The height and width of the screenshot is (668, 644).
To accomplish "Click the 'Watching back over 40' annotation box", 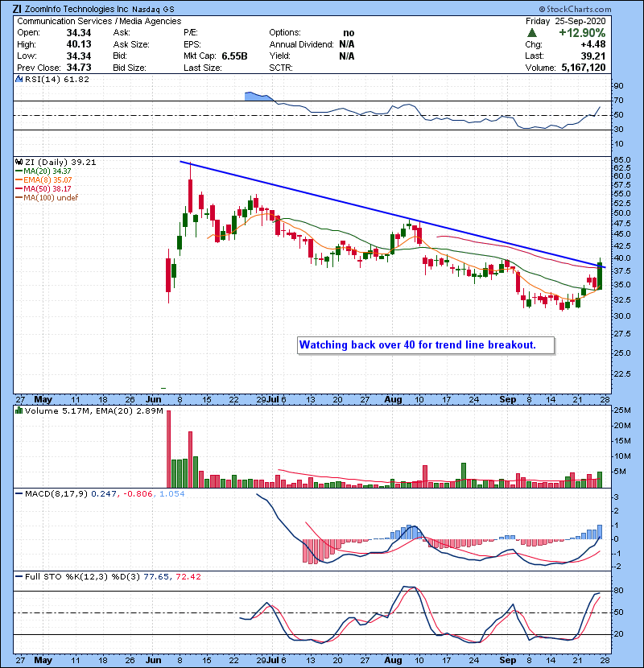I will (426, 345).
